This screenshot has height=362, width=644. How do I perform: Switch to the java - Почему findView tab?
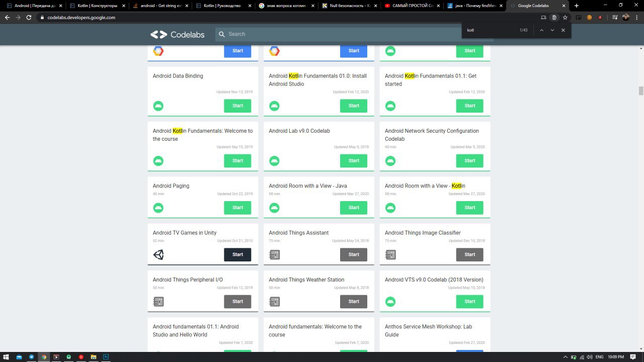tap(475, 6)
